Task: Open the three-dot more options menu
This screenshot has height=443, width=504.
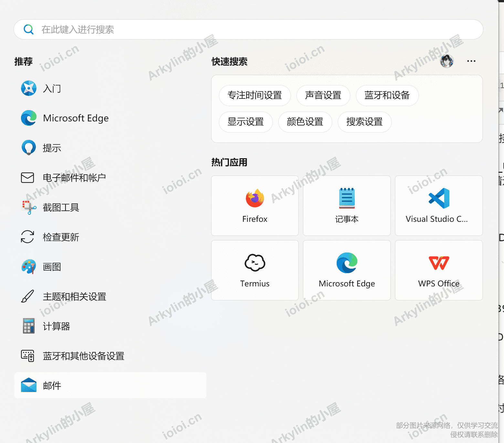Action: [x=471, y=61]
